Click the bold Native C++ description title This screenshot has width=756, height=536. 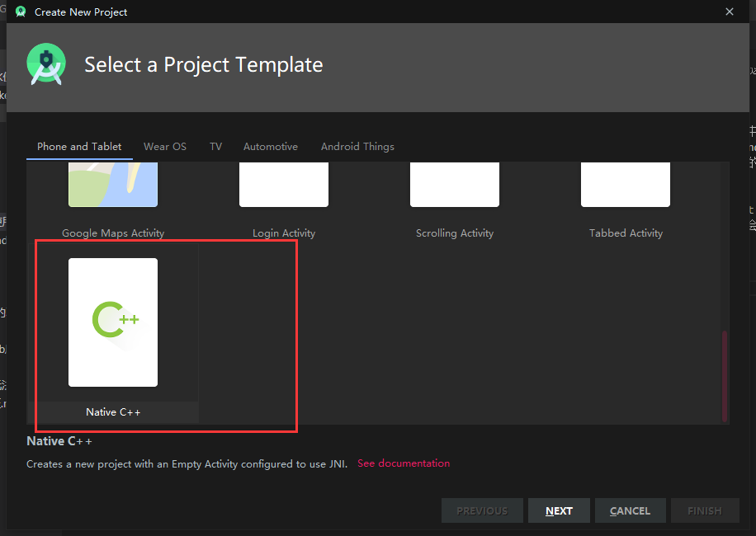59,441
